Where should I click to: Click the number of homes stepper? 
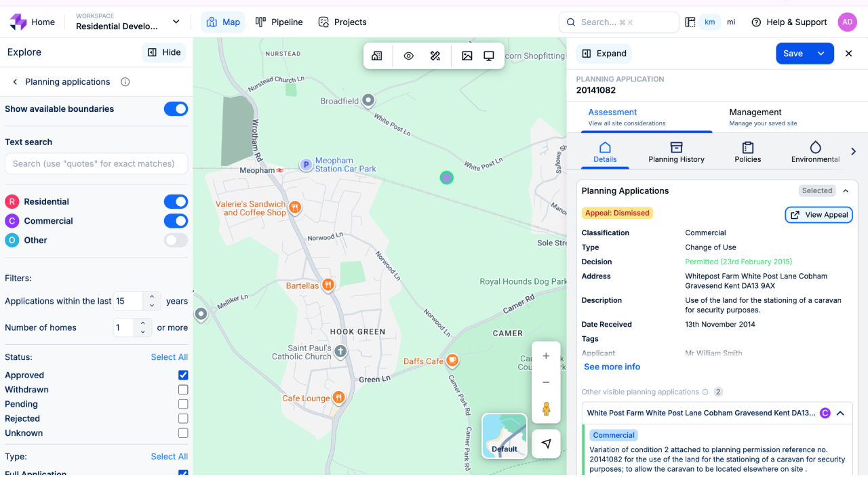click(x=142, y=327)
